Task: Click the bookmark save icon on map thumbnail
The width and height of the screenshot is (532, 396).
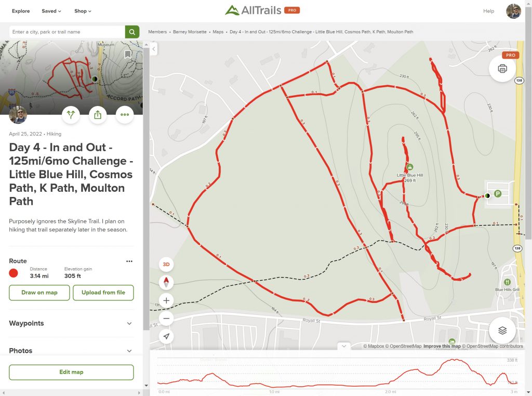Action: coord(128,54)
